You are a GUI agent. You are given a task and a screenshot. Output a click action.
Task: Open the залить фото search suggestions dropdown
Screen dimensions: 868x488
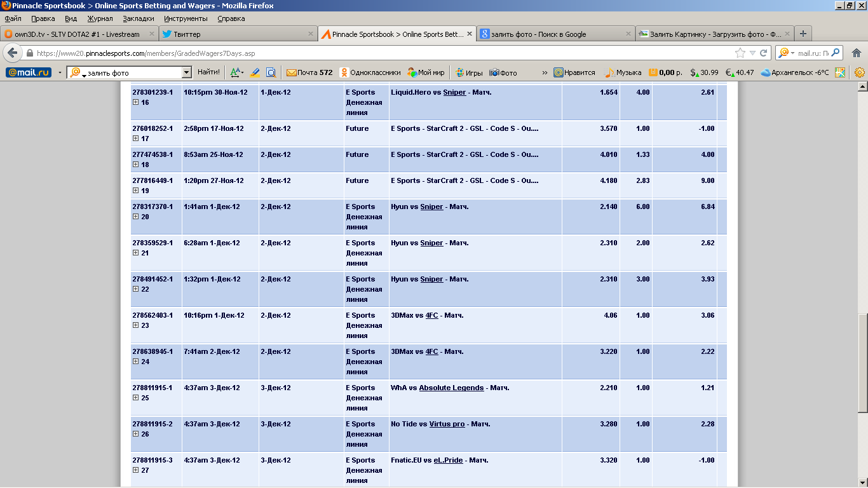pos(187,72)
